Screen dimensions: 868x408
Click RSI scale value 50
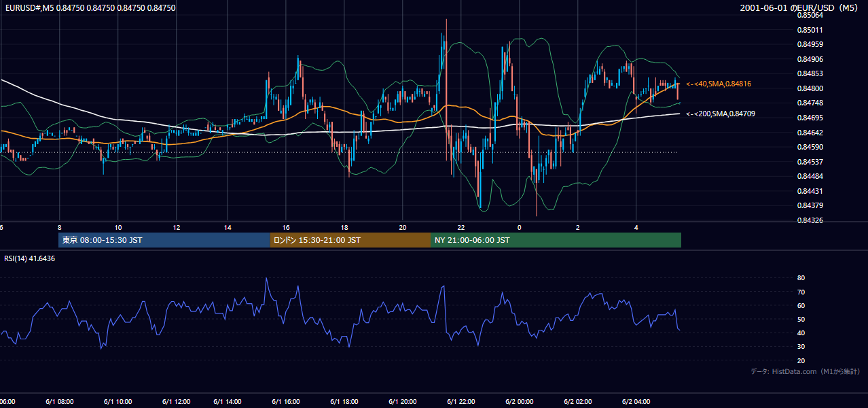pos(801,319)
